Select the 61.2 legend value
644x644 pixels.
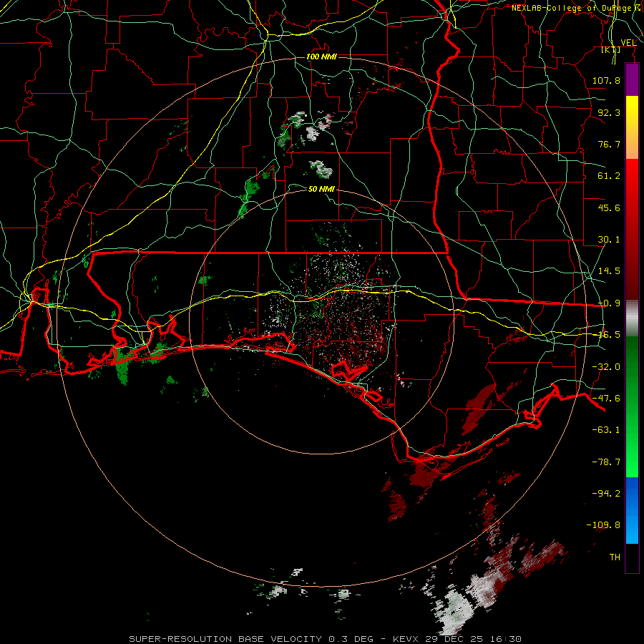[609, 176]
